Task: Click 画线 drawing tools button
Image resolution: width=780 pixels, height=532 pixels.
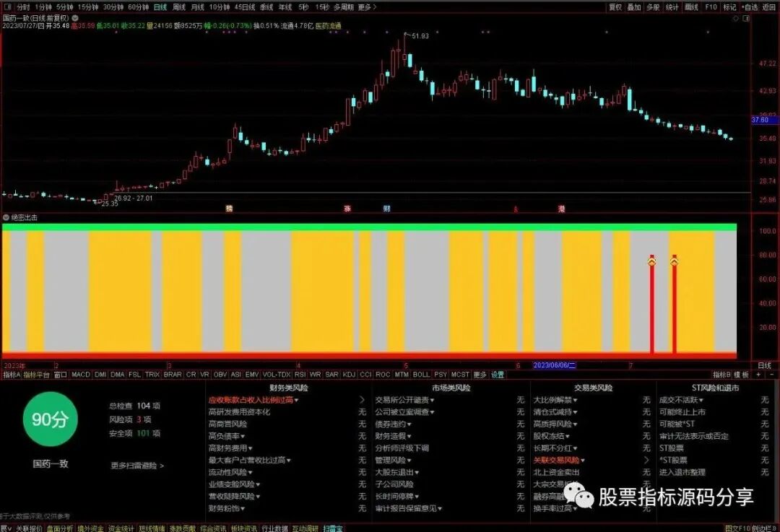Action: coord(691,7)
